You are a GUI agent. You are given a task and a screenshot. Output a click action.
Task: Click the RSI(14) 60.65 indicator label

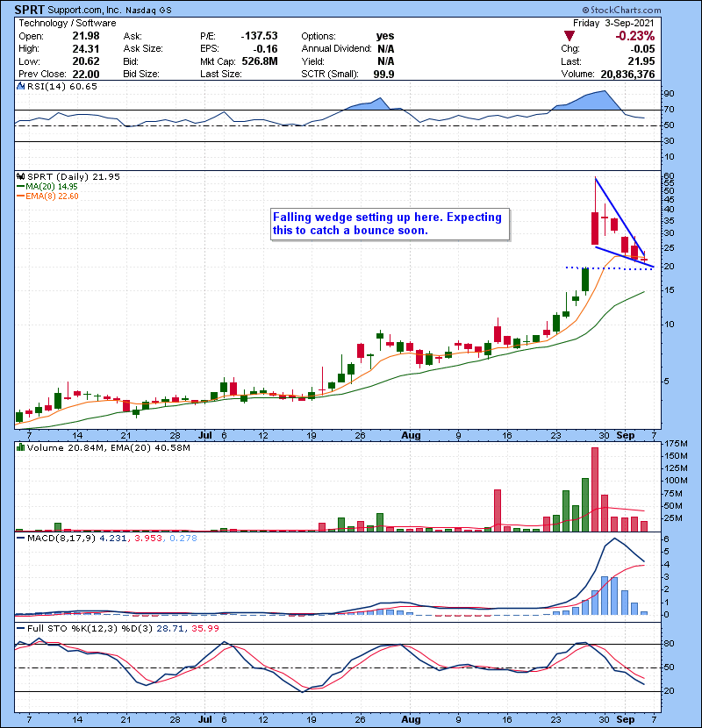point(62,86)
